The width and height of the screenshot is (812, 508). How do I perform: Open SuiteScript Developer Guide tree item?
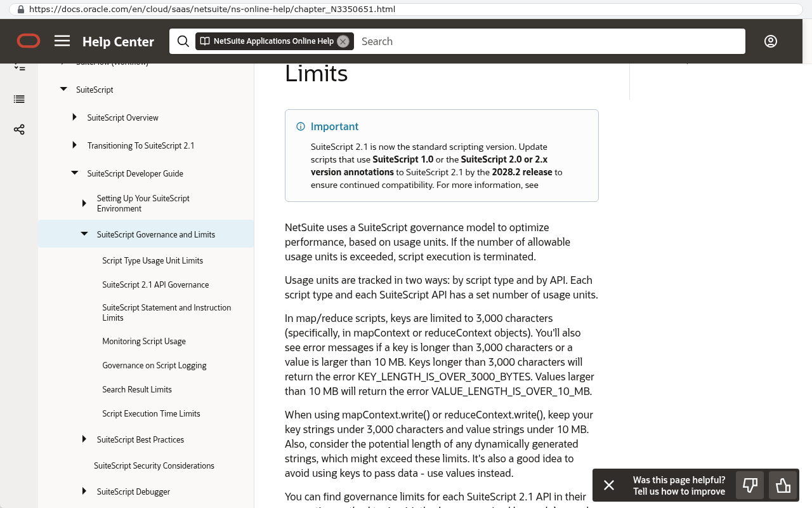click(135, 173)
